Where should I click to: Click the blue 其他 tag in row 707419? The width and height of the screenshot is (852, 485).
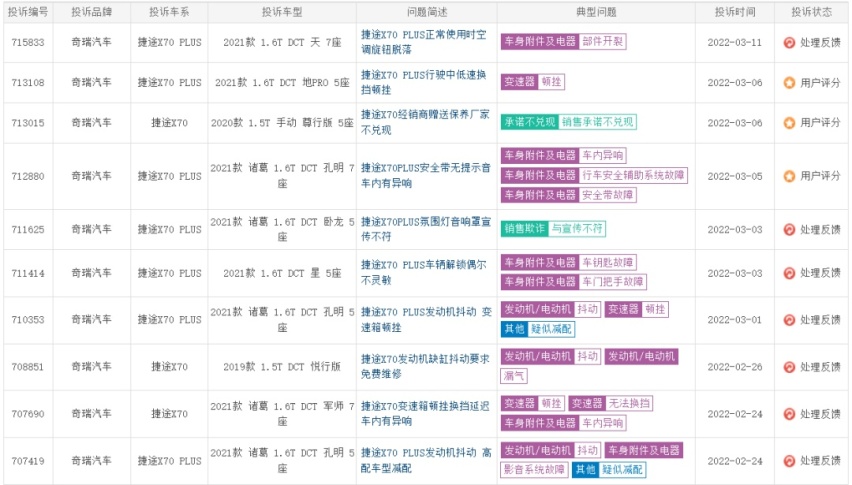586,469
